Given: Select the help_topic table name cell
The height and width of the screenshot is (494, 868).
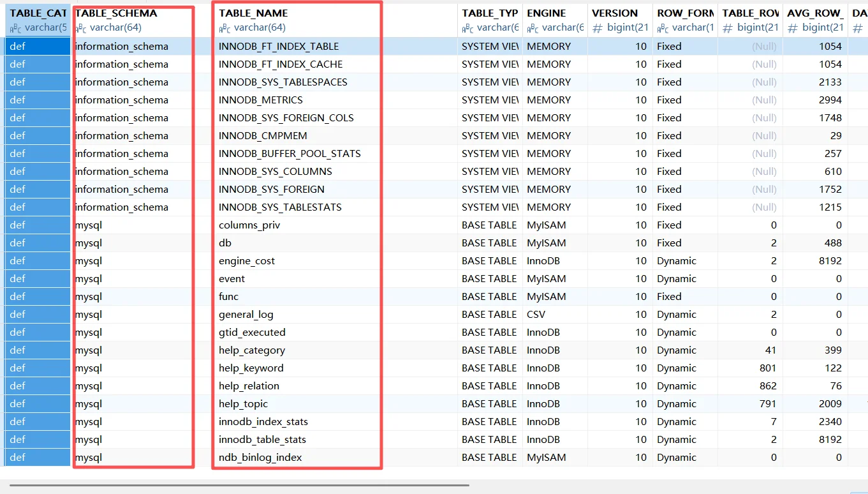Looking at the screenshot, I should [243, 403].
